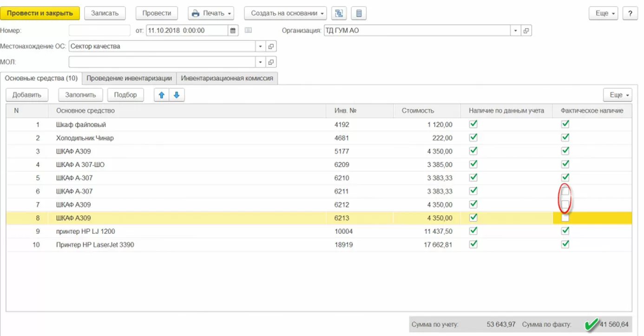Expand the Печать dropdown menu
The image size is (644, 336).
[211, 13]
